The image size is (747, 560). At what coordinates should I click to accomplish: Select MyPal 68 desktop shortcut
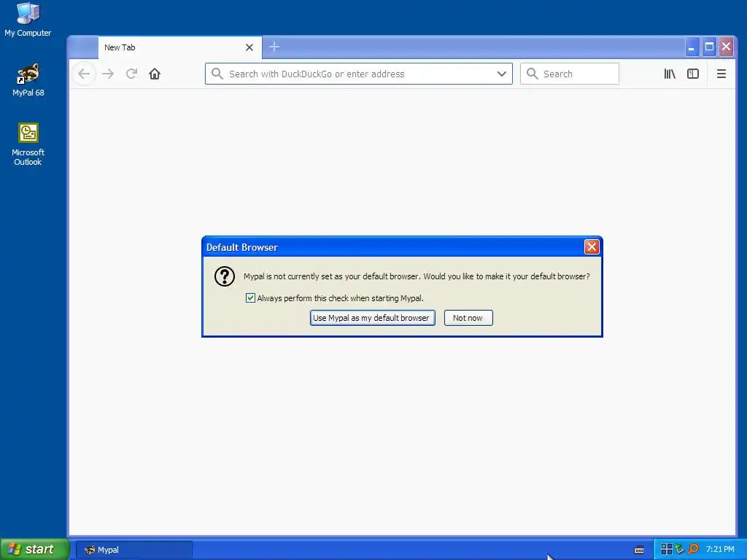point(28,80)
